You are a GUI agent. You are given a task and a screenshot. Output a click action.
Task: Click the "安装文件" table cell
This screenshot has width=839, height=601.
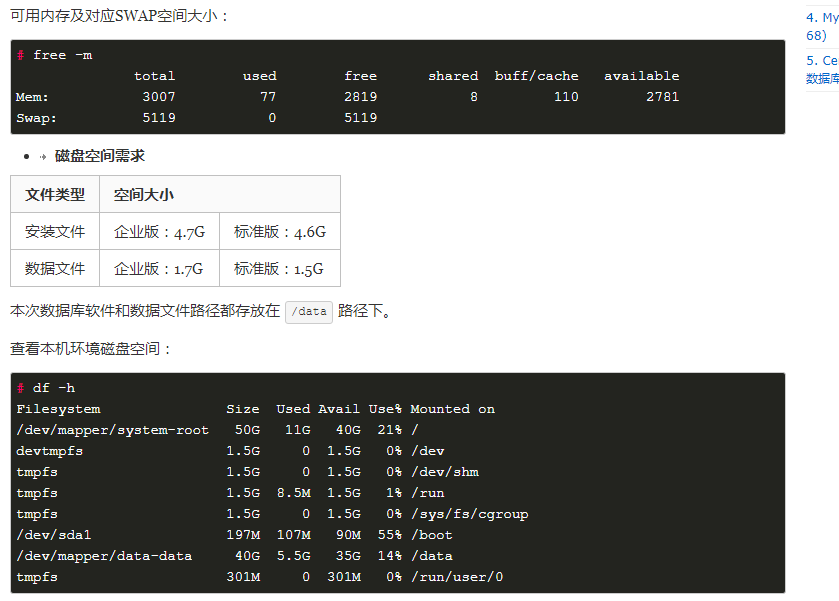(55, 231)
